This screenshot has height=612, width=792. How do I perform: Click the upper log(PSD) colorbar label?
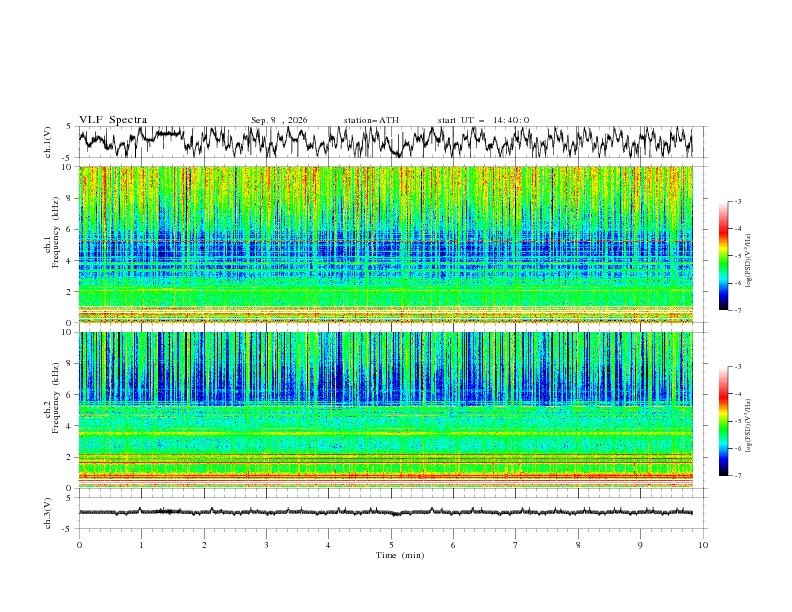point(748,261)
